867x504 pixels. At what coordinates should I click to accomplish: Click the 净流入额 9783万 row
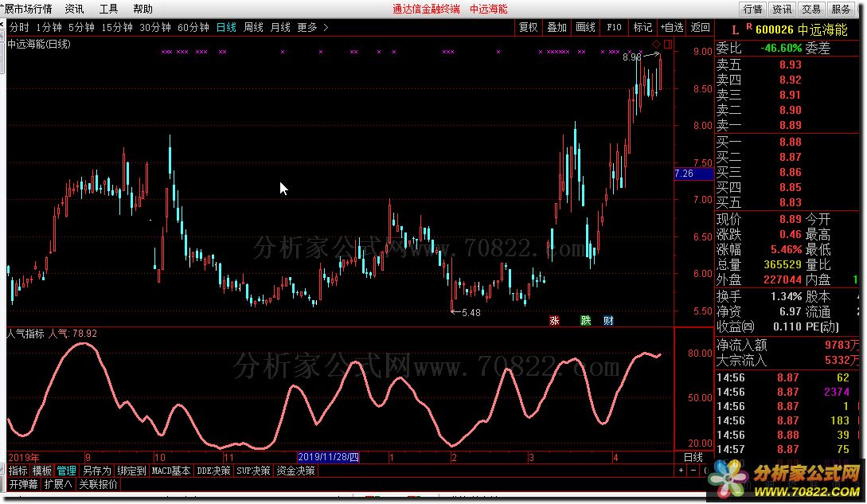(x=787, y=346)
